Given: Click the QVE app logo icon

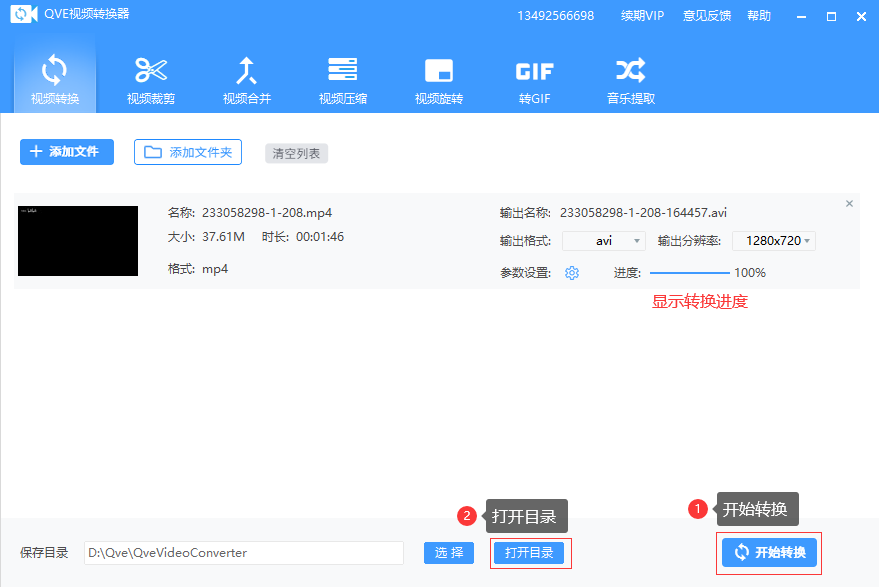Looking at the screenshot, I should 24,14.
